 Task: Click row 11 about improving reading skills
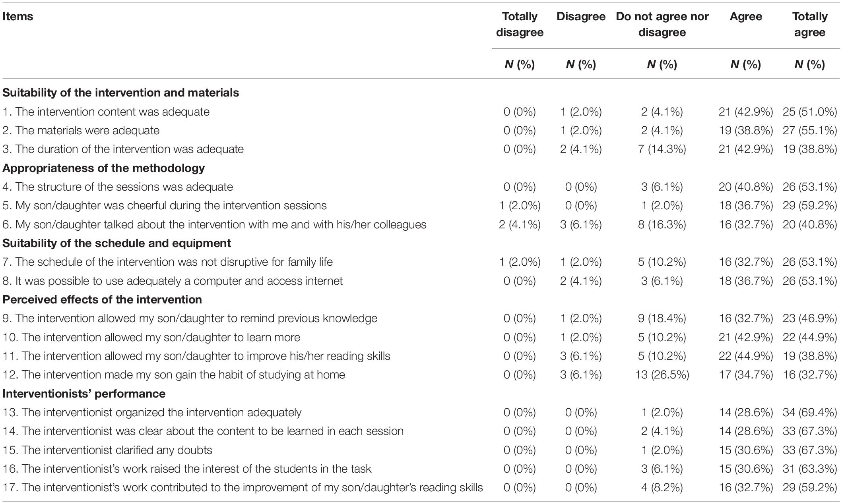421,356
